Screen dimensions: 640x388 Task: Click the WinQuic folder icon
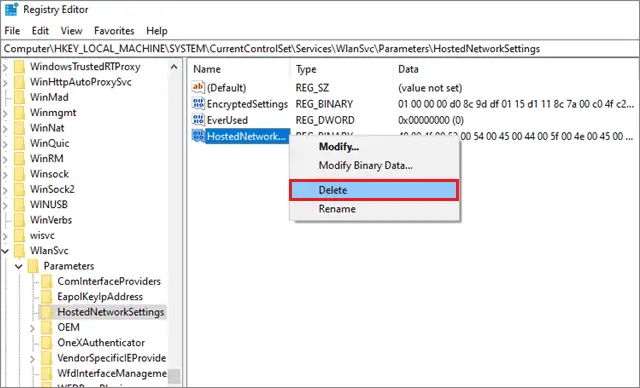[20, 143]
